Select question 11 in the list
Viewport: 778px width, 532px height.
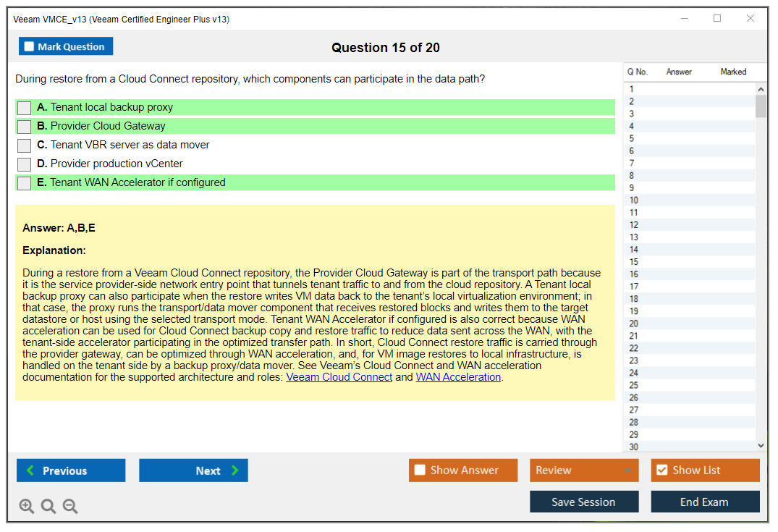[x=689, y=212]
